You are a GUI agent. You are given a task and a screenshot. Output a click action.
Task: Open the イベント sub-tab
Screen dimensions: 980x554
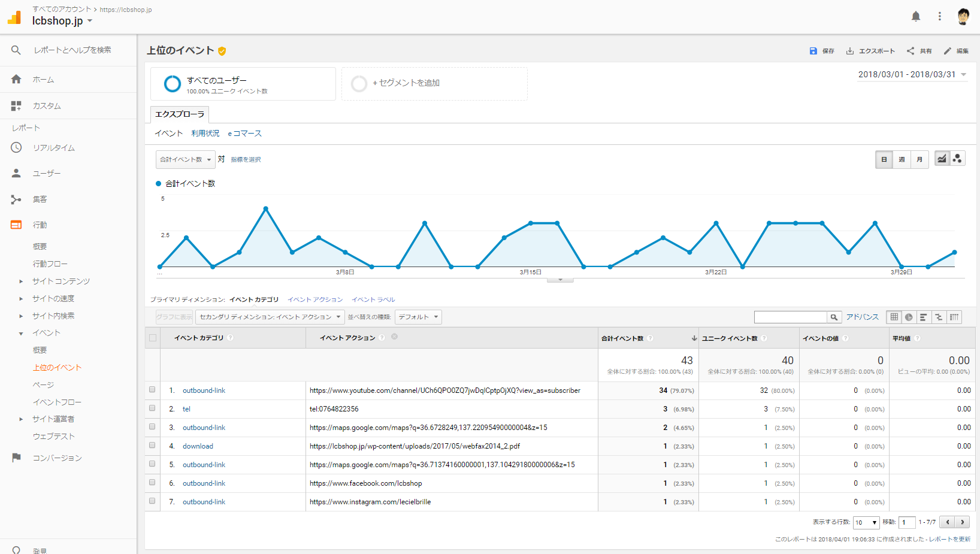(x=169, y=134)
